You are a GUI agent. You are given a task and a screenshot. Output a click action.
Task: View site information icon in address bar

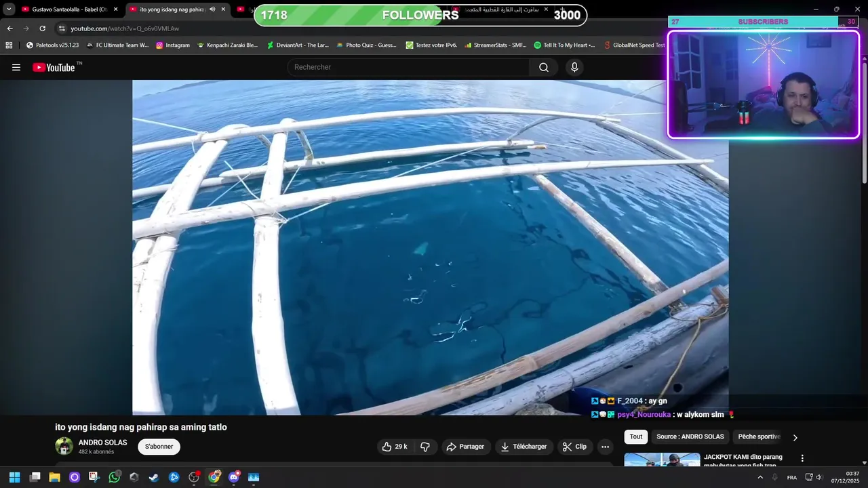click(x=62, y=28)
